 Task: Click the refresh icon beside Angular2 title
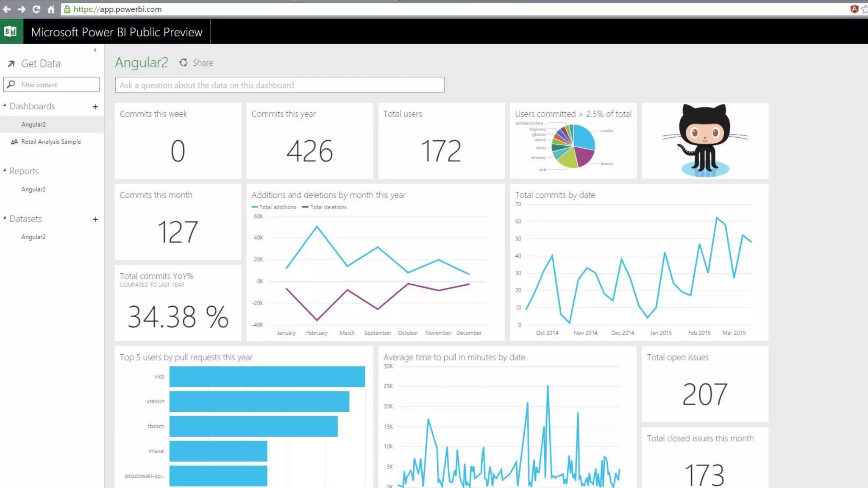click(183, 63)
